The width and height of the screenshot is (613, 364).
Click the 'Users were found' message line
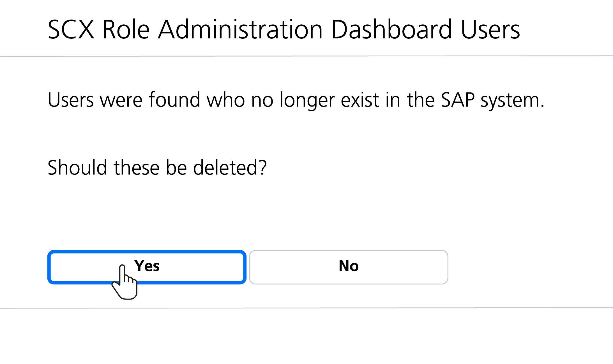coord(296,100)
